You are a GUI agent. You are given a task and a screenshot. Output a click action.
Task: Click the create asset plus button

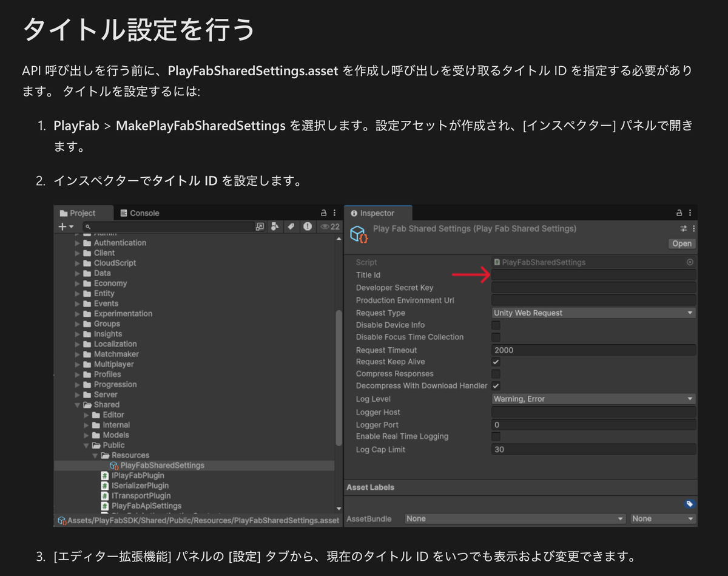[62, 226]
